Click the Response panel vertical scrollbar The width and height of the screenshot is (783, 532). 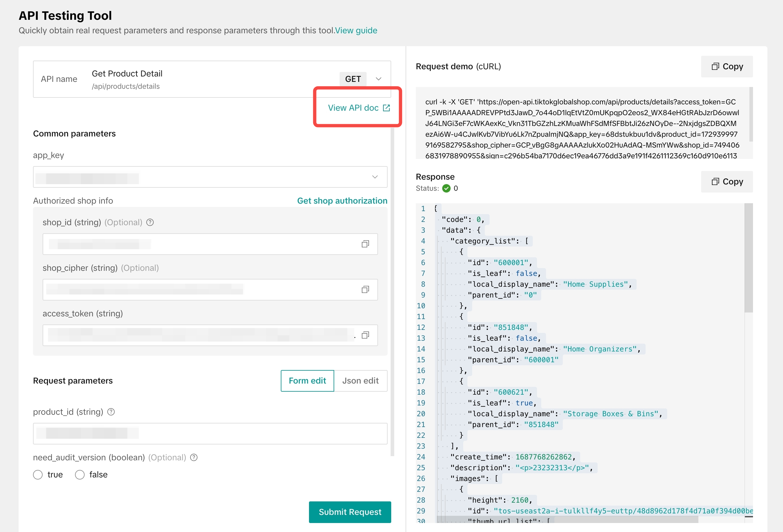click(x=748, y=258)
